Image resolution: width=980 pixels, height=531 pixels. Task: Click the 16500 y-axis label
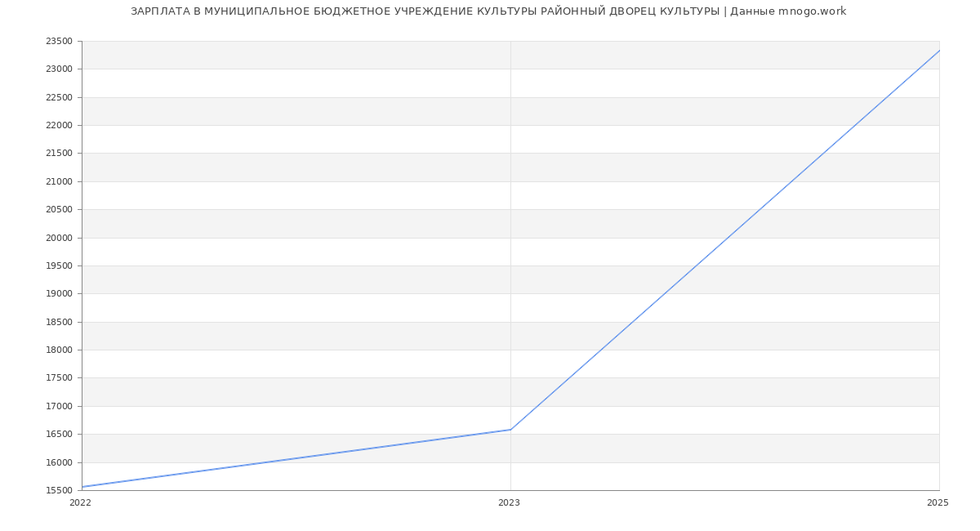60,435
